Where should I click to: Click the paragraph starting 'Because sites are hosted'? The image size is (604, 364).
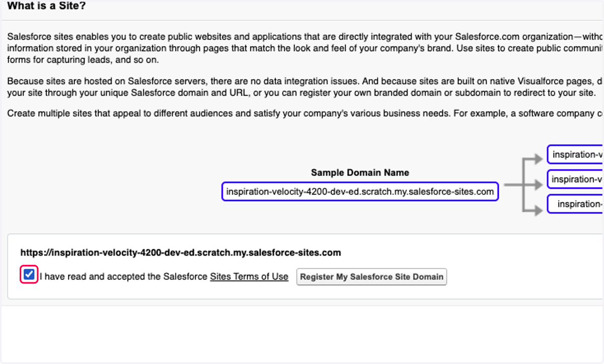(305, 87)
